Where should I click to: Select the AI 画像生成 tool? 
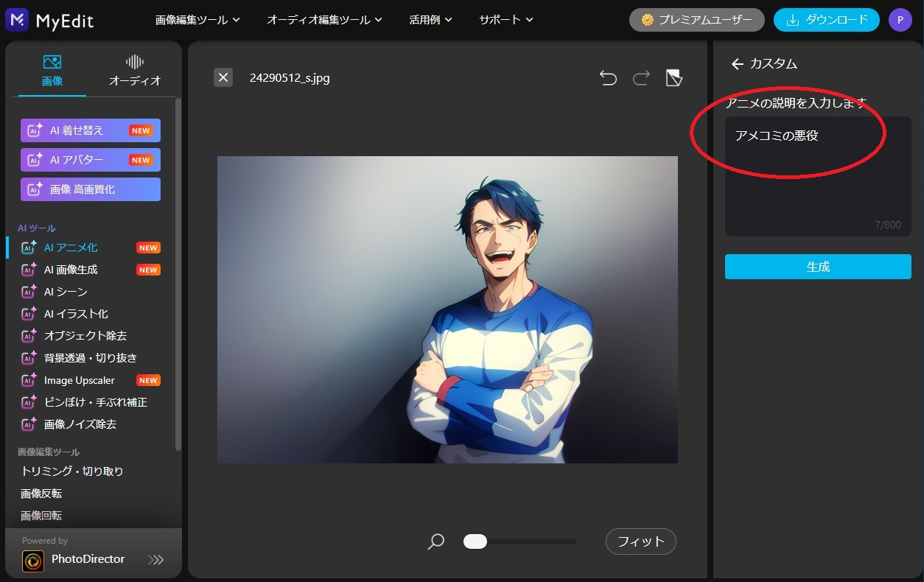coord(71,270)
